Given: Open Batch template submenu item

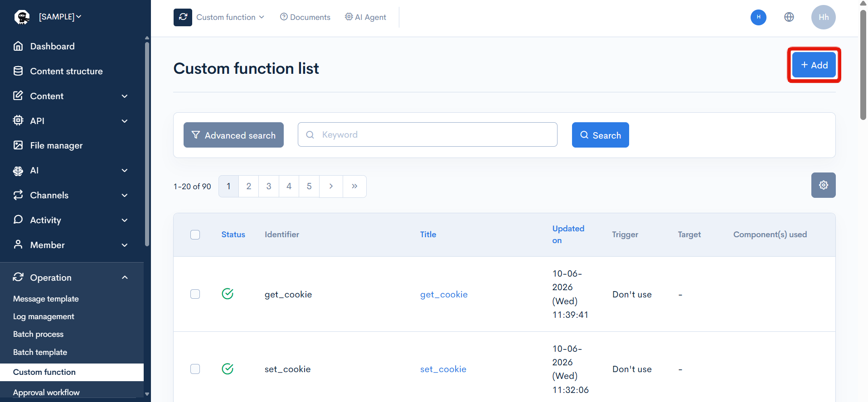Looking at the screenshot, I should (x=40, y=352).
